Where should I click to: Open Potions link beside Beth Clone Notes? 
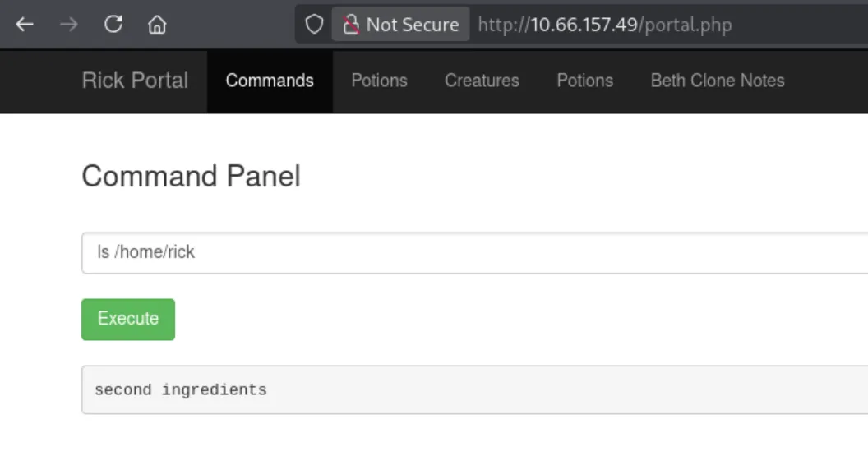pyautogui.click(x=585, y=81)
